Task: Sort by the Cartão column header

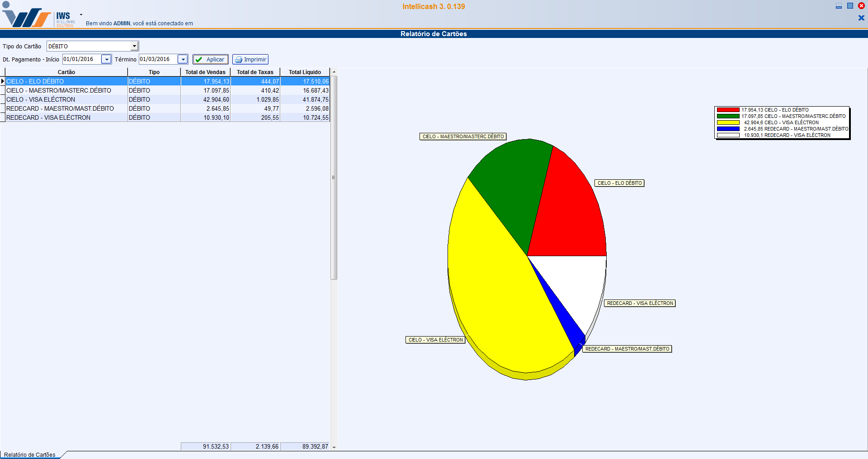Action: click(66, 72)
